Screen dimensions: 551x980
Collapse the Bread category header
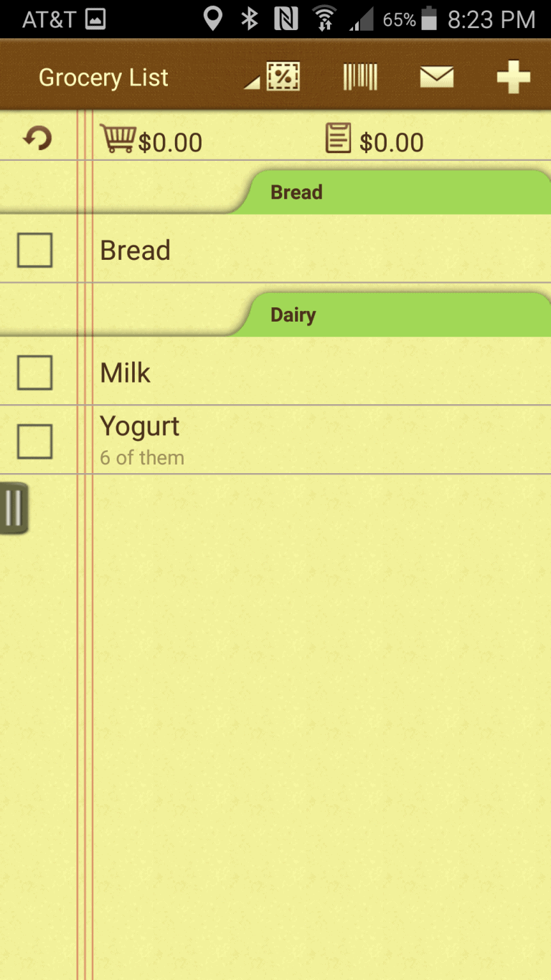[296, 192]
